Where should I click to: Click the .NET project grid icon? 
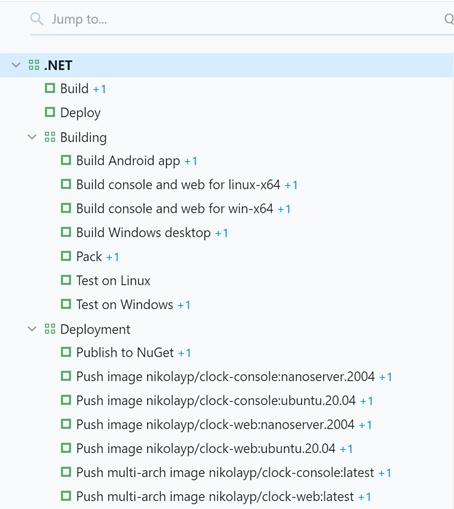(x=34, y=65)
